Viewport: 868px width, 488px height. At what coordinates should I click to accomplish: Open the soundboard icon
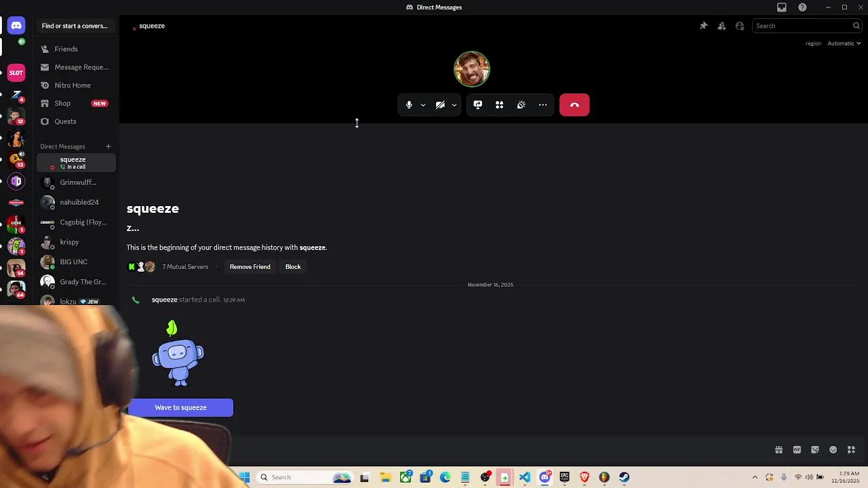click(x=521, y=105)
